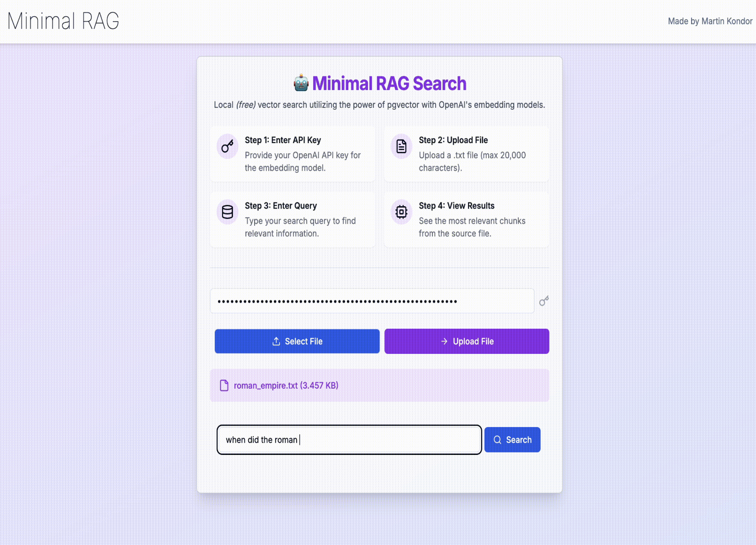Click the "Made by Martin Kondor" credit
This screenshot has width=756, height=545.
710,21
